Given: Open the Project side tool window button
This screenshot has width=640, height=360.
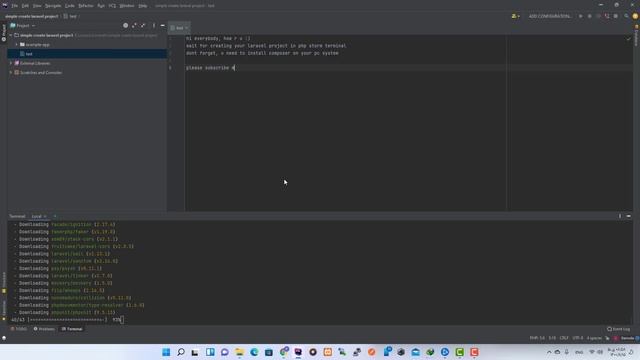Looking at the screenshot, I should [x=4, y=33].
